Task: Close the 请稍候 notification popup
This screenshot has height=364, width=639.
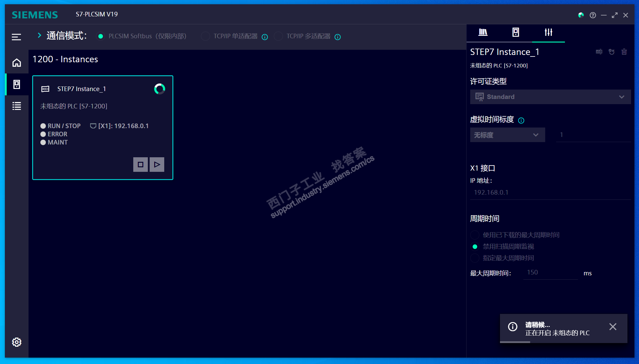Action: pyautogui.click(x=613, y=327)
